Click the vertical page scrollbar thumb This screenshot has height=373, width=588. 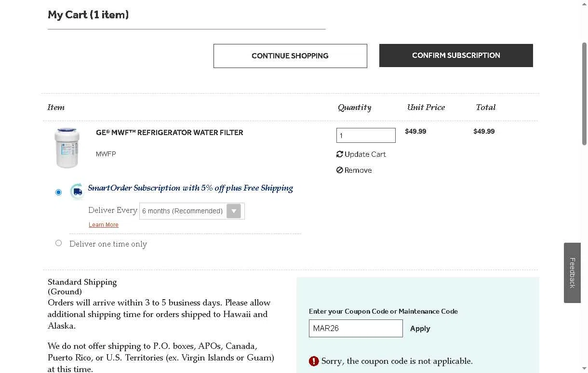(584, 94)
